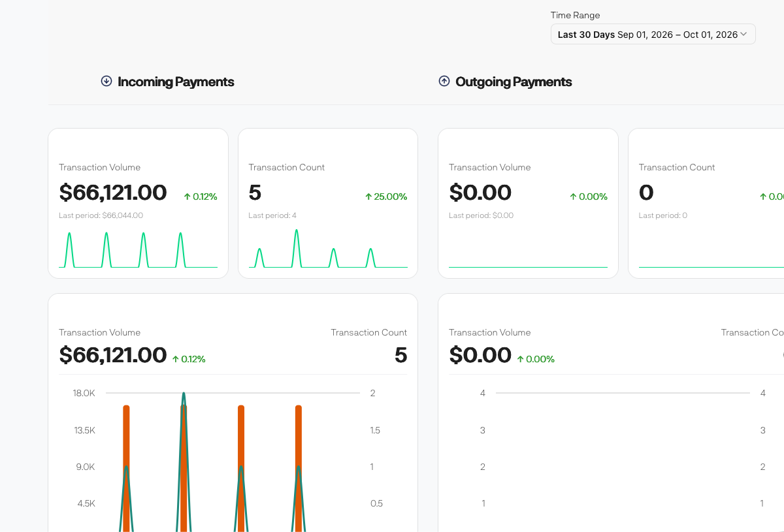
Task: Click the 'Last period: $66,044.00' text
Action: click(101, 215)
